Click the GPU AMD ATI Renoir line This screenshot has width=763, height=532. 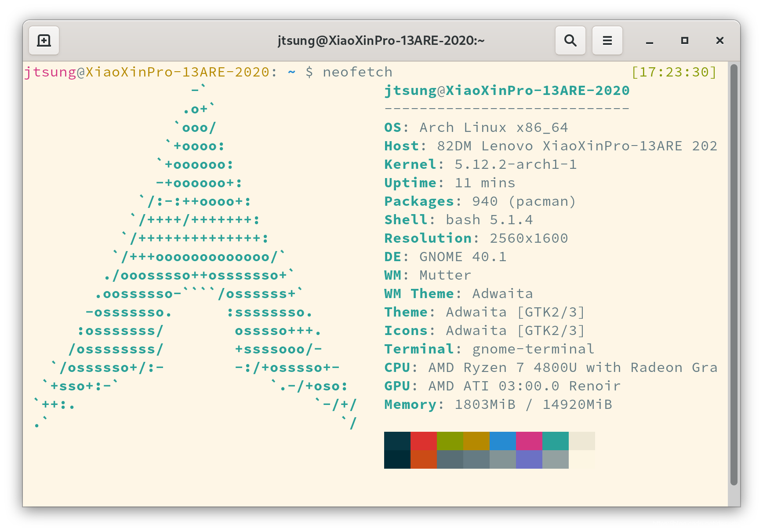pyautogui.click(x=502, y=386)
